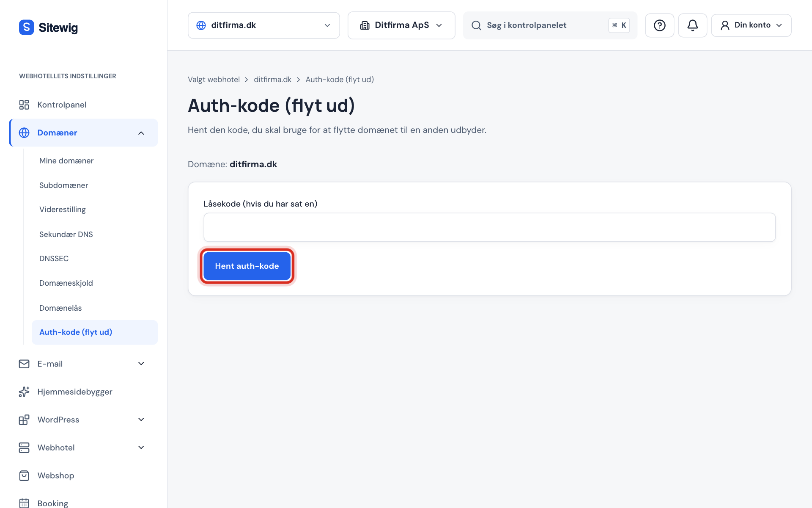Image resolution: width=812 pixels, height=508 pixels.
Task: Open Viderestilling in sidebar
Action: 95,210
